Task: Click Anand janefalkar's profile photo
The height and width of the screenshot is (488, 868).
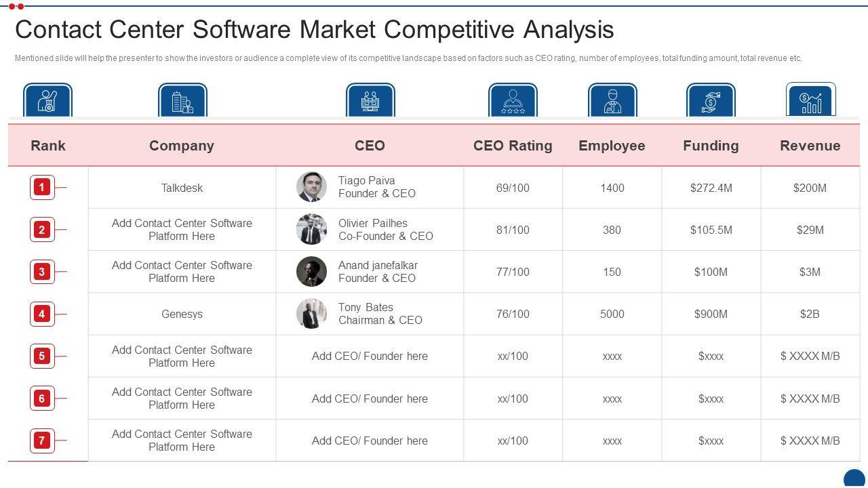Action: [x=311, y=272]
